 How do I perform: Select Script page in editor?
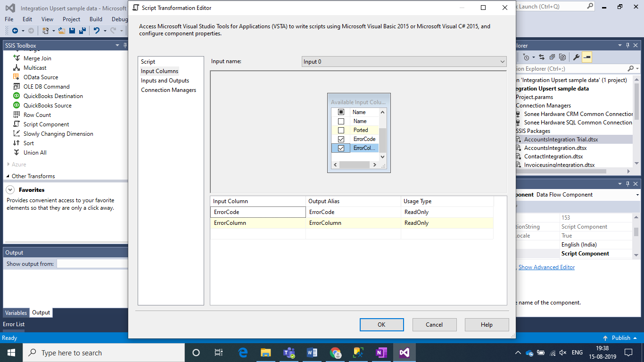148,62
